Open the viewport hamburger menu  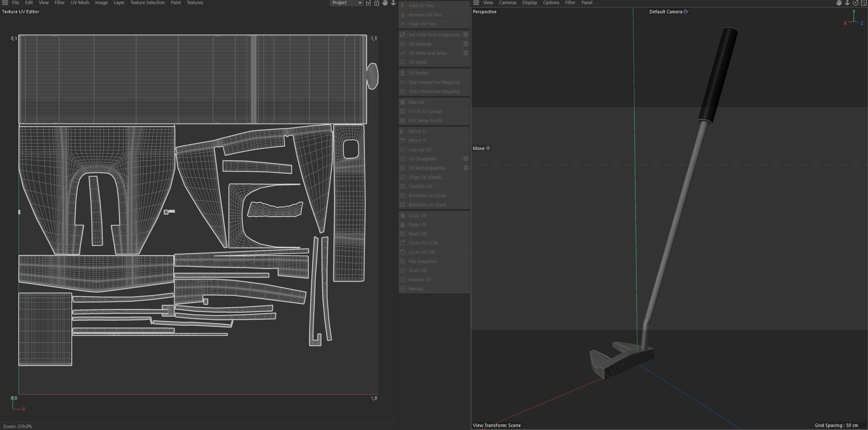pos(476,3)
